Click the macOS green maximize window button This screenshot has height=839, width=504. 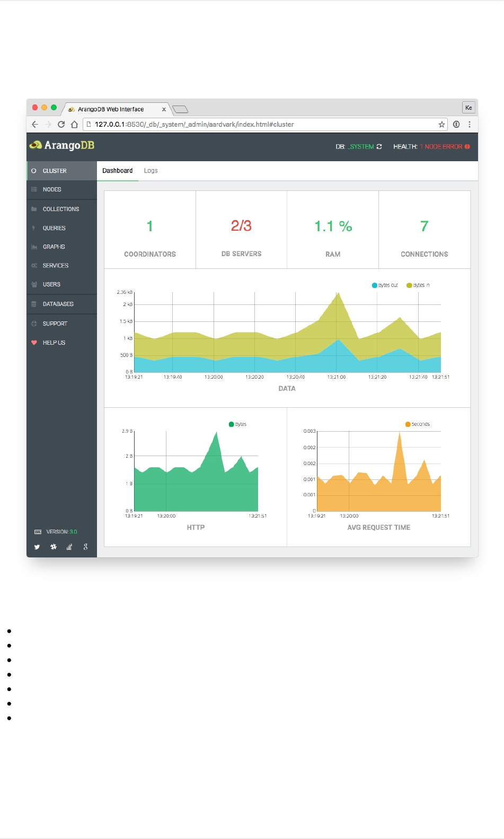(x=54, y=108)
